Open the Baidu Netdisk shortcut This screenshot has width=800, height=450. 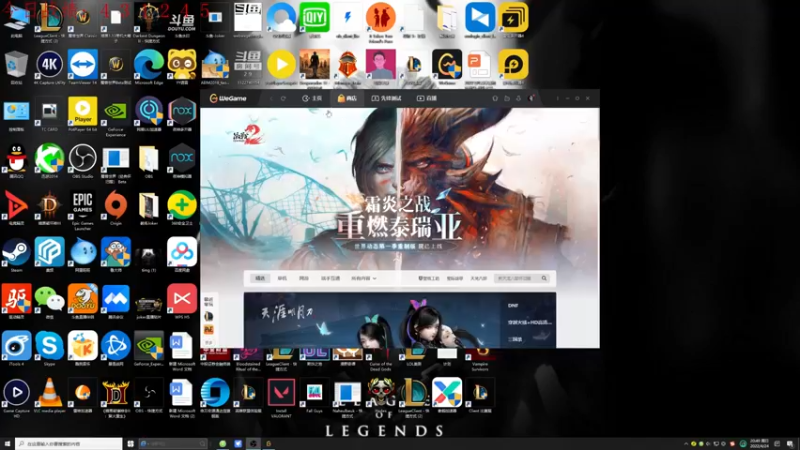click(x=182, y=255)
